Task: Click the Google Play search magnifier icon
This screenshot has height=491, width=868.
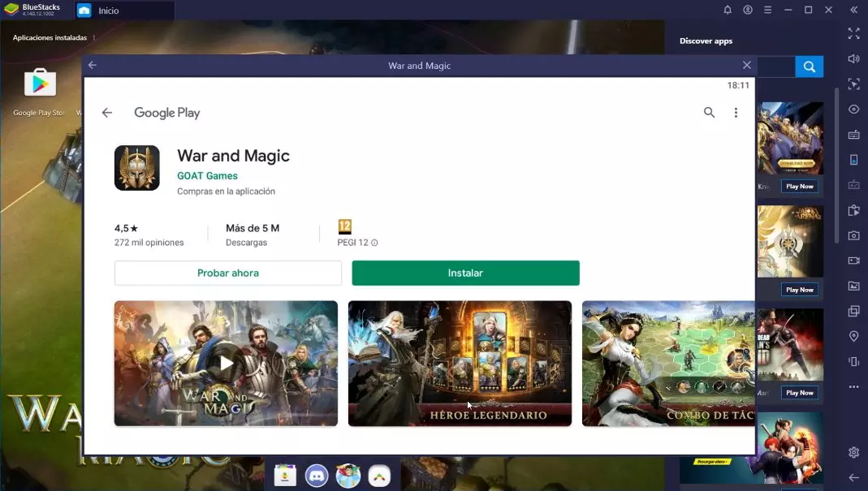Action: [709, 113]
